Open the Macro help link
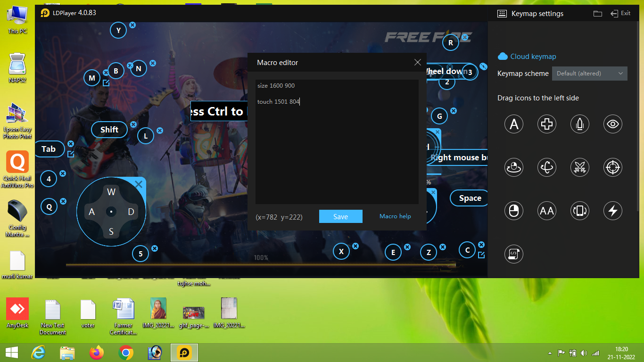Image resolution: width=644 pixels, height=362 pixels. point(395,216)
